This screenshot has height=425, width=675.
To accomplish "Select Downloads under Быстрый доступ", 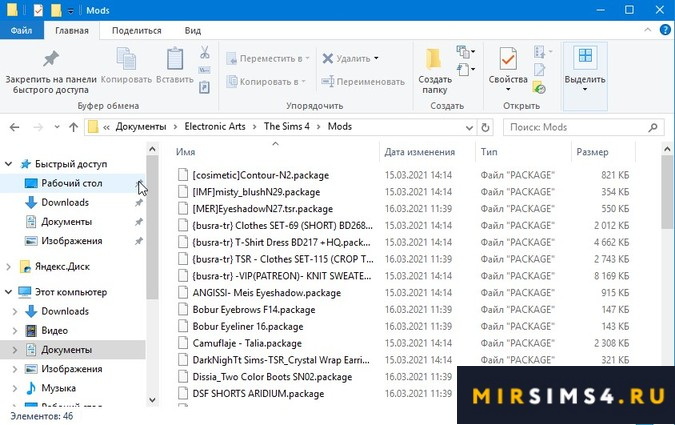I will (65, 202).
